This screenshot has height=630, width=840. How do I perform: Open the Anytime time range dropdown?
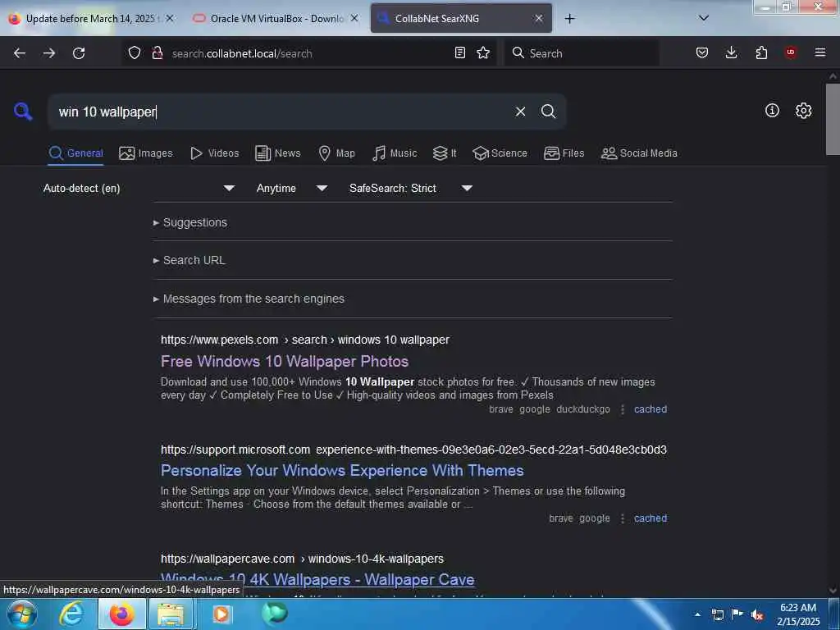(291, 188)
